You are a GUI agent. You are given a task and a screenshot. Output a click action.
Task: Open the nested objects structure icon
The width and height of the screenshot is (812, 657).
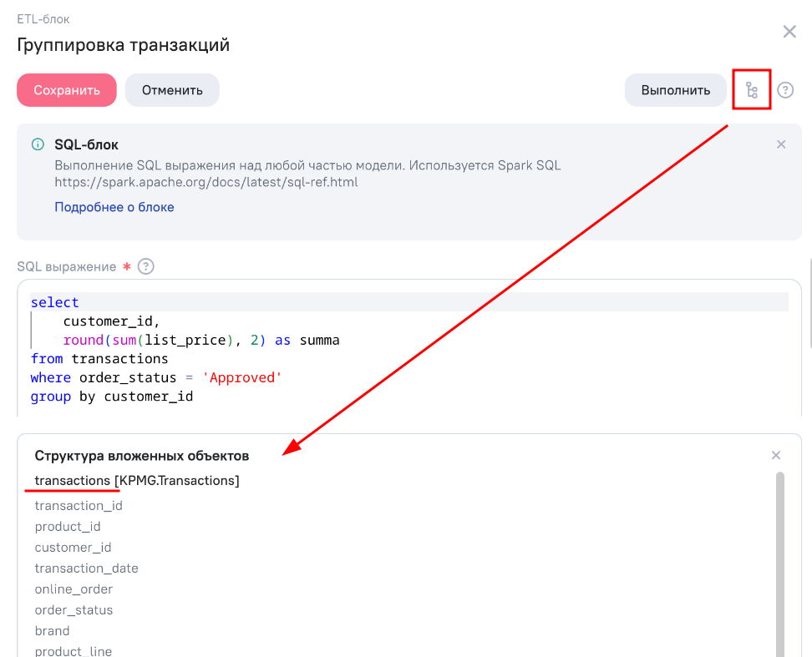(751, 90)
